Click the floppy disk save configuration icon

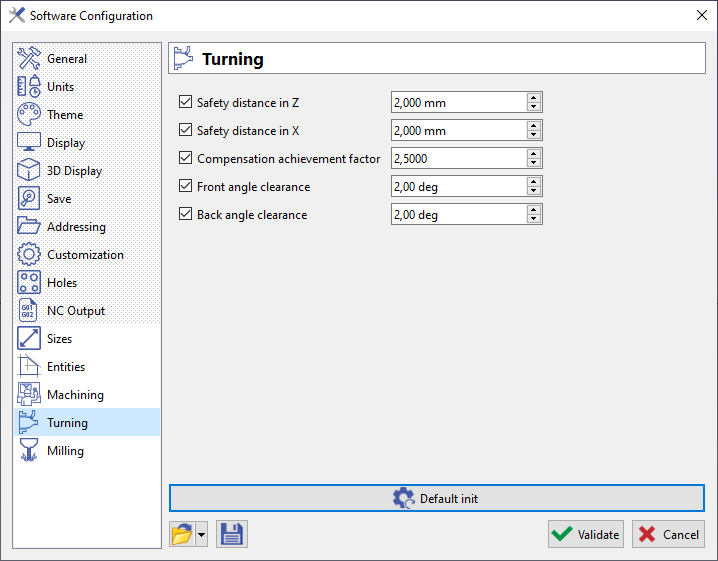[231, 534]
